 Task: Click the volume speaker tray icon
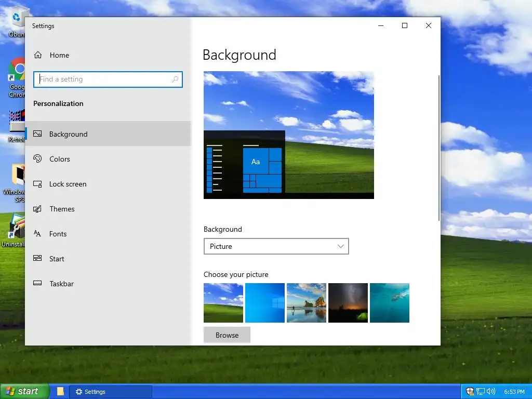490,392
